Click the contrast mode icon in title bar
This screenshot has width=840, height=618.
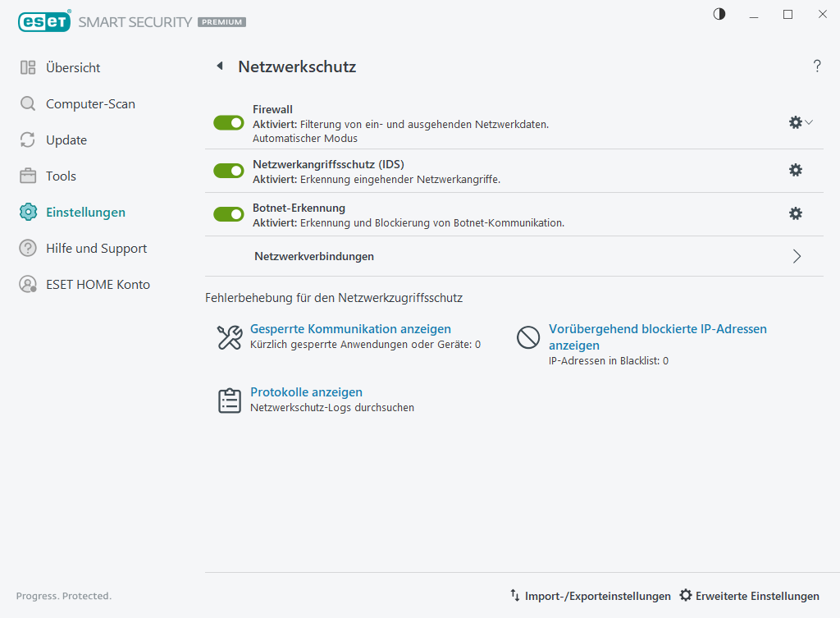719,14
